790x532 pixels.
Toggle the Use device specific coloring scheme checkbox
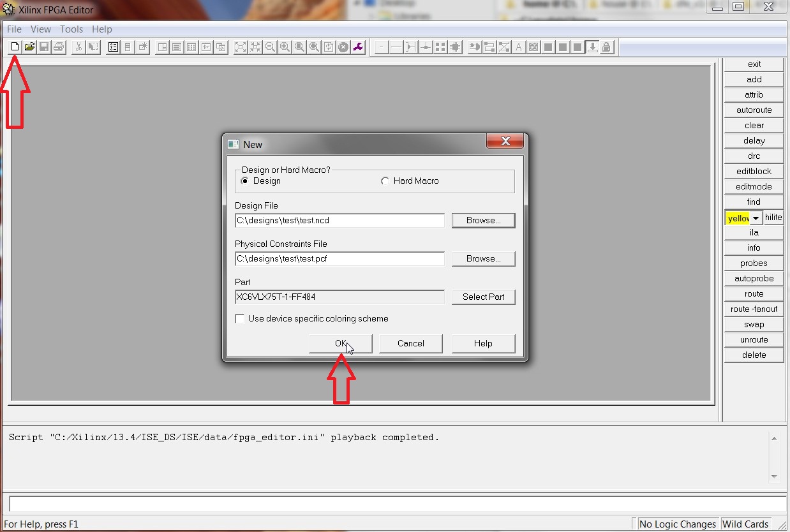(x=240, y=318)
